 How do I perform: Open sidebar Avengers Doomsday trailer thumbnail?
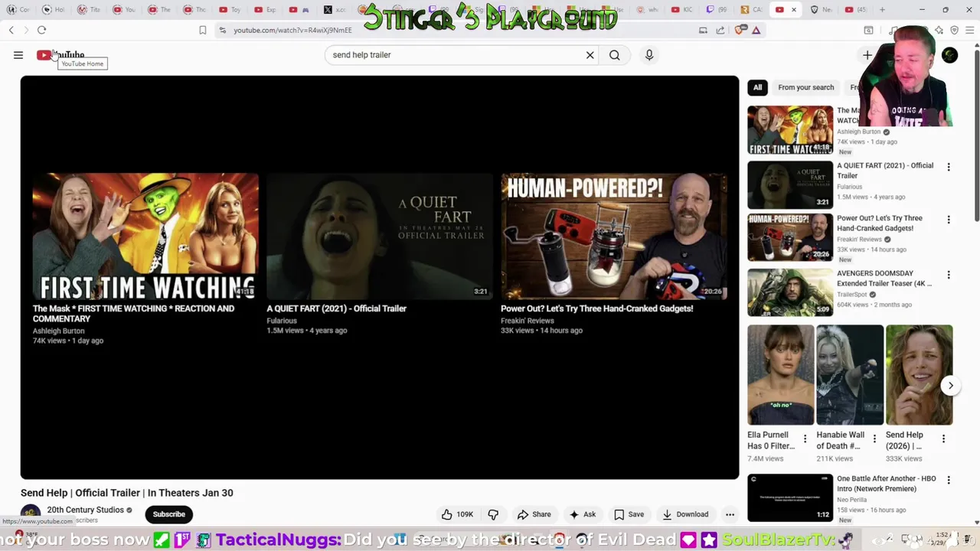coord(790,292)
